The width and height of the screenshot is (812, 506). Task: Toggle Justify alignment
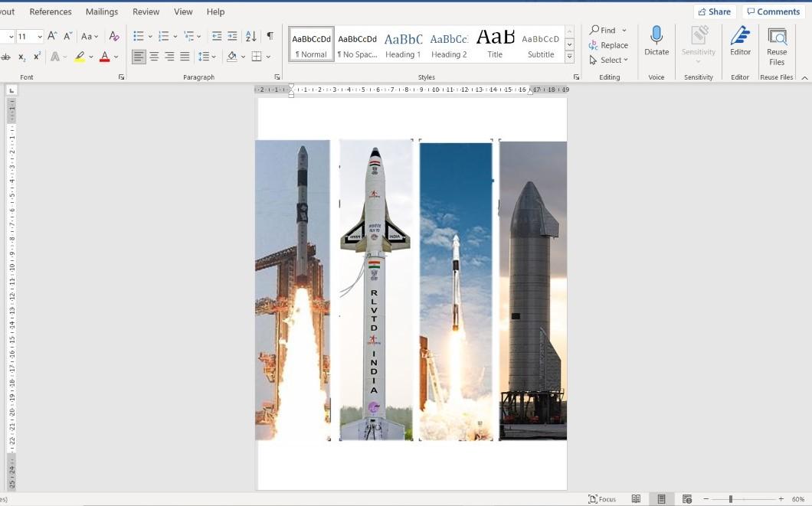click(x=185, y=57)
